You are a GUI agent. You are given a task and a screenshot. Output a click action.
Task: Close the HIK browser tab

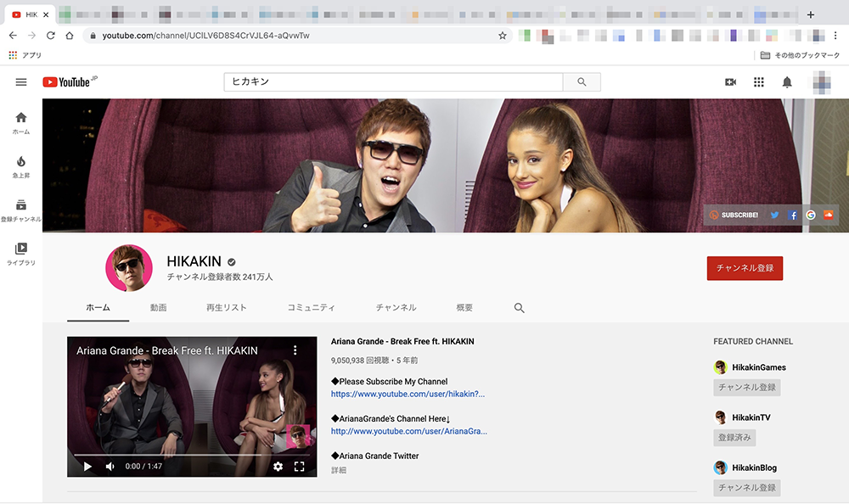46,14
